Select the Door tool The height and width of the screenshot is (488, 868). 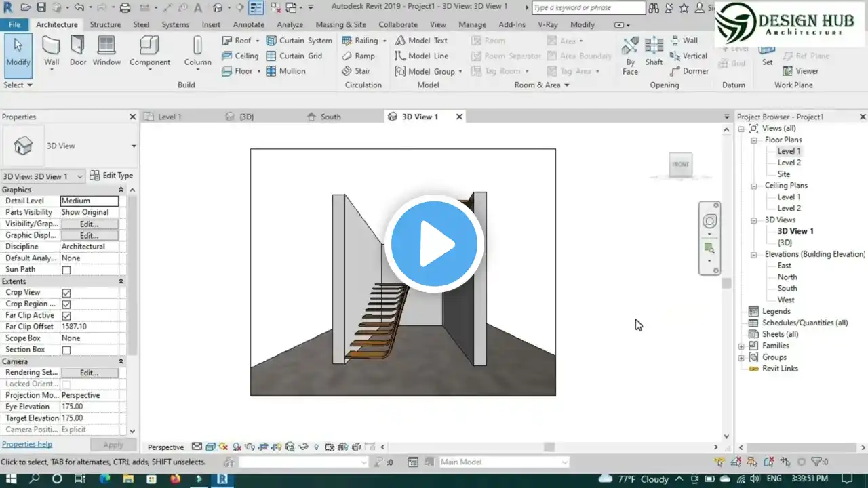pyautogui.click(x=78, y=51)
